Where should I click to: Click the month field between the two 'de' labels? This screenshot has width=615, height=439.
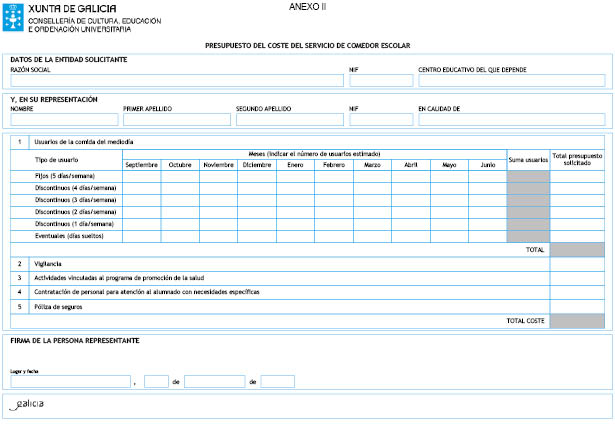(214, 381)
